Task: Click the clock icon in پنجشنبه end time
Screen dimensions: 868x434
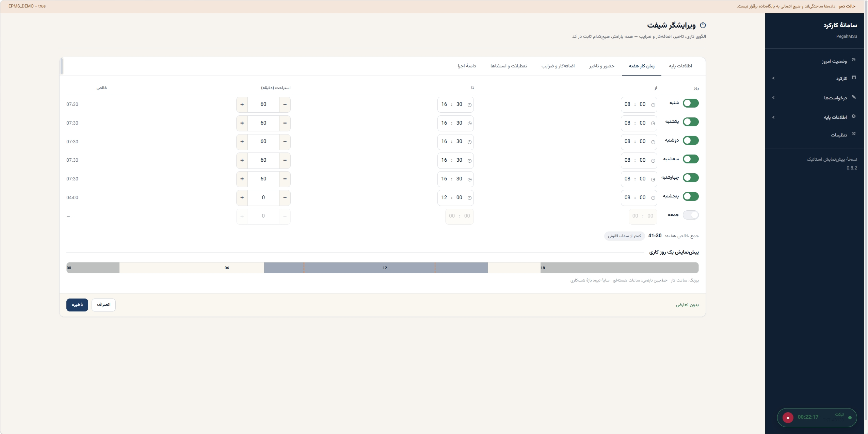Action: point(469,198)
